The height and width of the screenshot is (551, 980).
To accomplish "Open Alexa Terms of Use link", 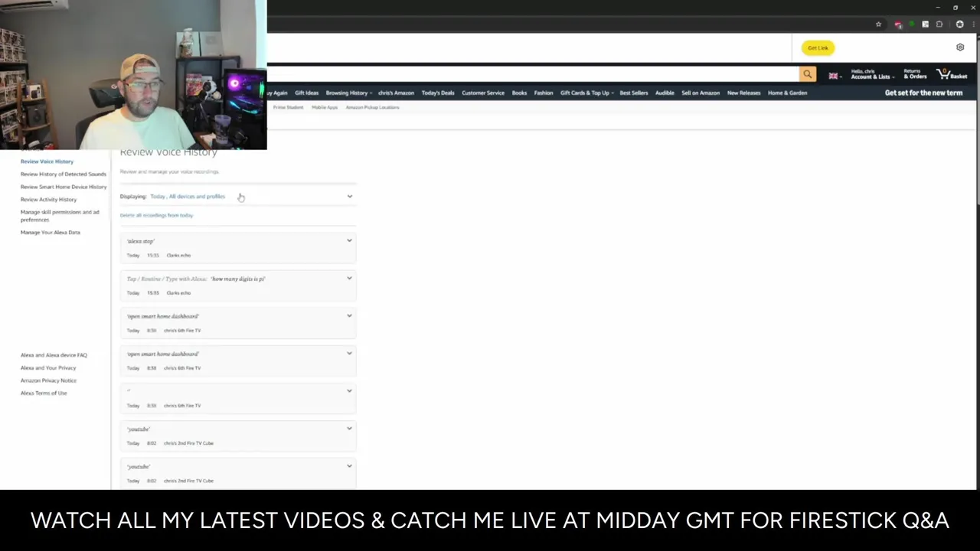I will tap(44, 393).
